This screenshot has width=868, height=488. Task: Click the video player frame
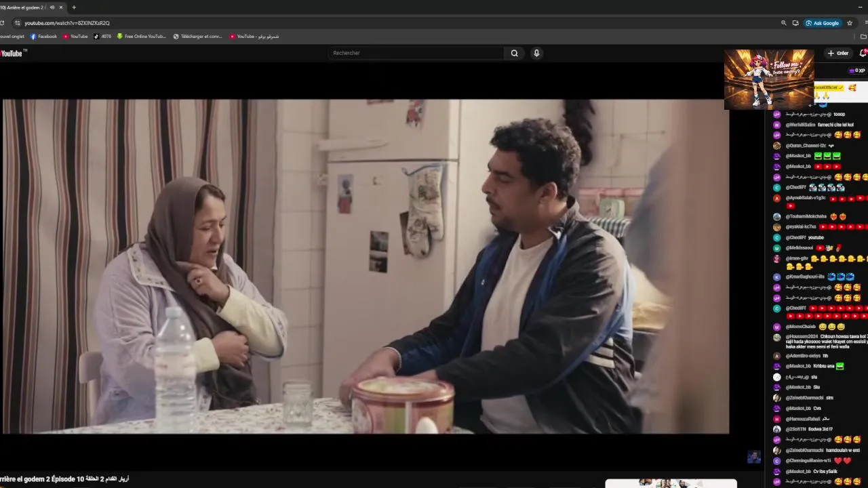[366, 266]
